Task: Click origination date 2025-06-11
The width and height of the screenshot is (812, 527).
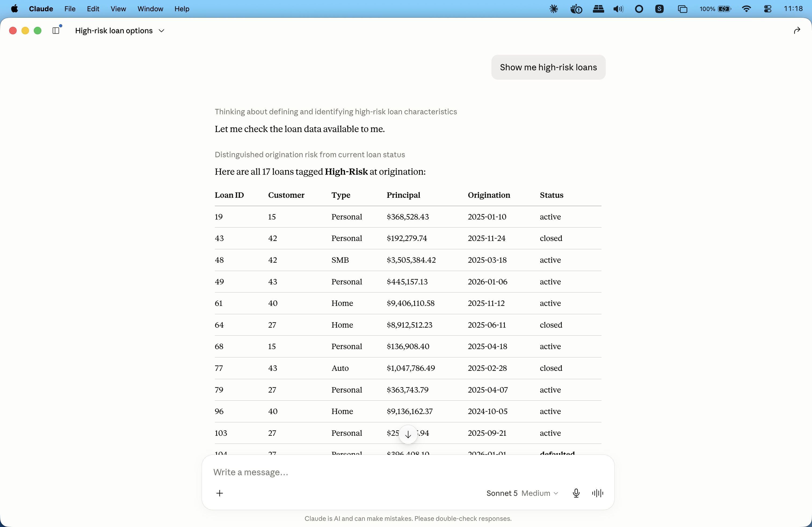Action: point(487,325)
